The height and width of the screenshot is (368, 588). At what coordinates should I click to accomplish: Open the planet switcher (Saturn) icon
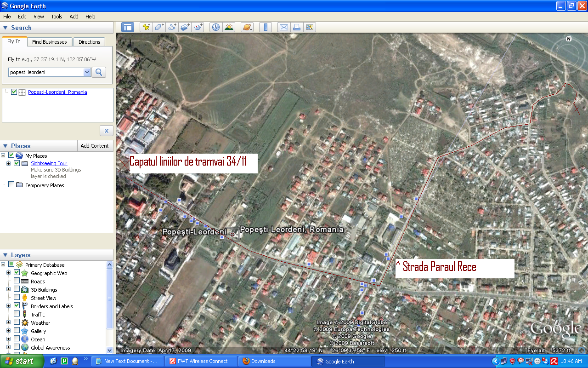point(247,27)
